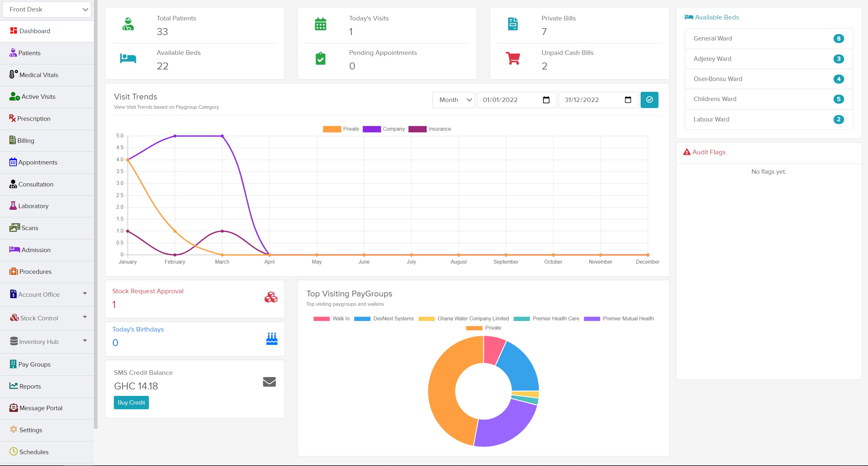Toggle Walk In slice in donut legend
This screenshot has height=466, width=868.
(x=331, y=318)
